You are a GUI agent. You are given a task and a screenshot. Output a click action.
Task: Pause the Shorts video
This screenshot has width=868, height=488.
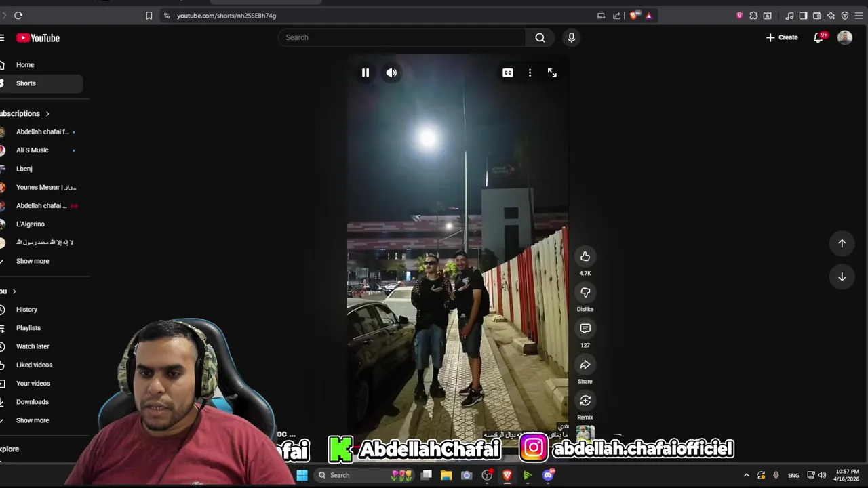click(x=365, y=73)
